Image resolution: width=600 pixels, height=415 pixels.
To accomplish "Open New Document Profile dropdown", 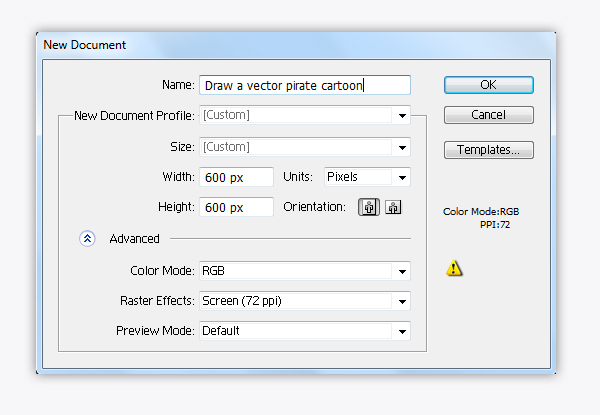I will pos(305,115).
